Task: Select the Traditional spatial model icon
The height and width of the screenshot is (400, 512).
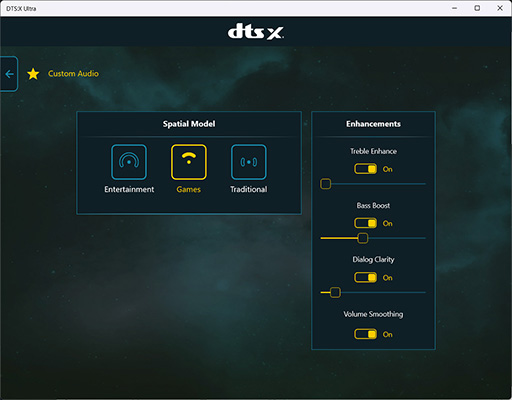Action: 249,162
